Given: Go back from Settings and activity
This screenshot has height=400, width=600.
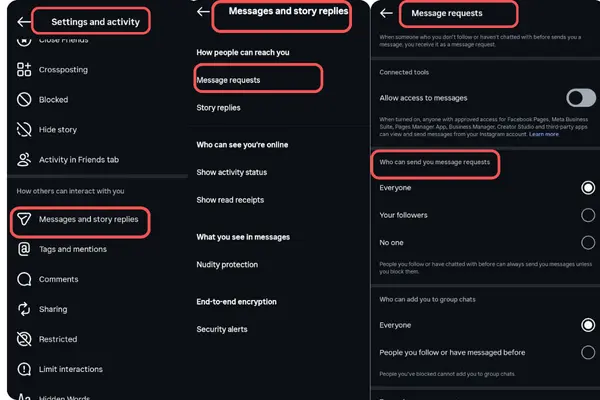Looking at the screenshot, I should click(24, 21).
